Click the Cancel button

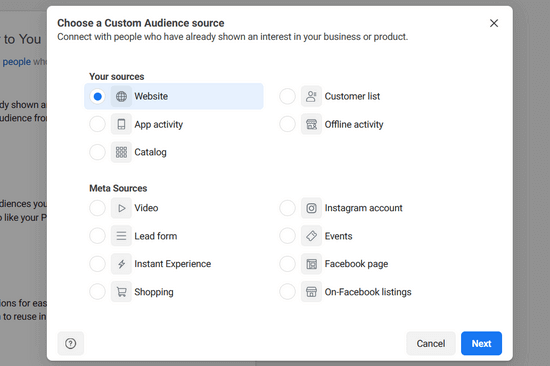click(x=431, y=343)
